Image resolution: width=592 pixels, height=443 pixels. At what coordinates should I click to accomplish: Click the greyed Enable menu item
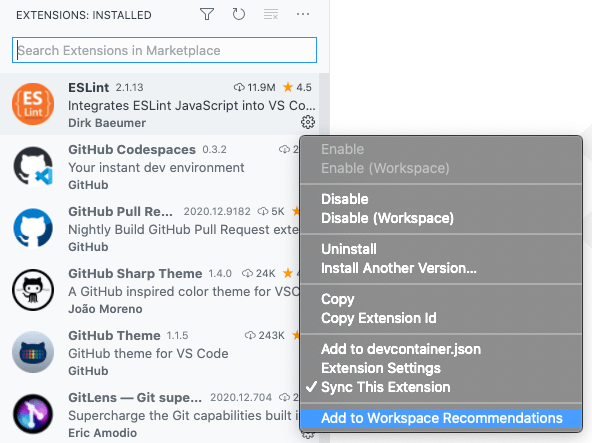[x=441, y=149]
